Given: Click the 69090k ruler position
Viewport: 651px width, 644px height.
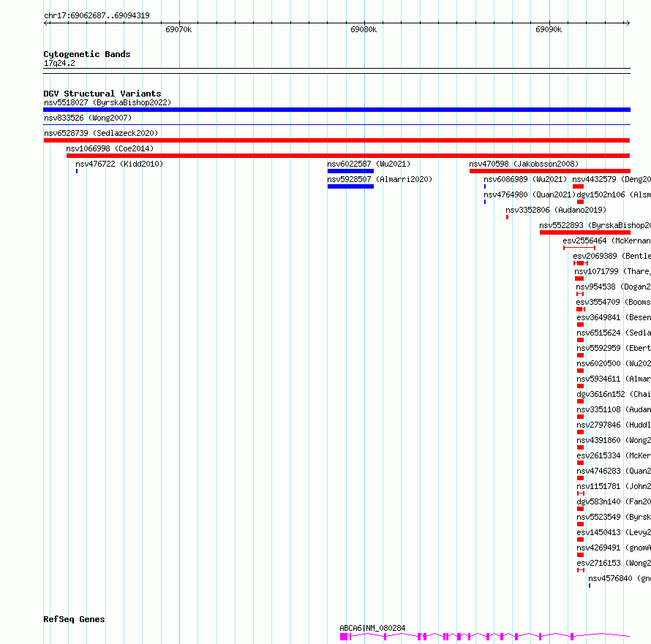Looking at the screenshot, I should tap(549, 29).
